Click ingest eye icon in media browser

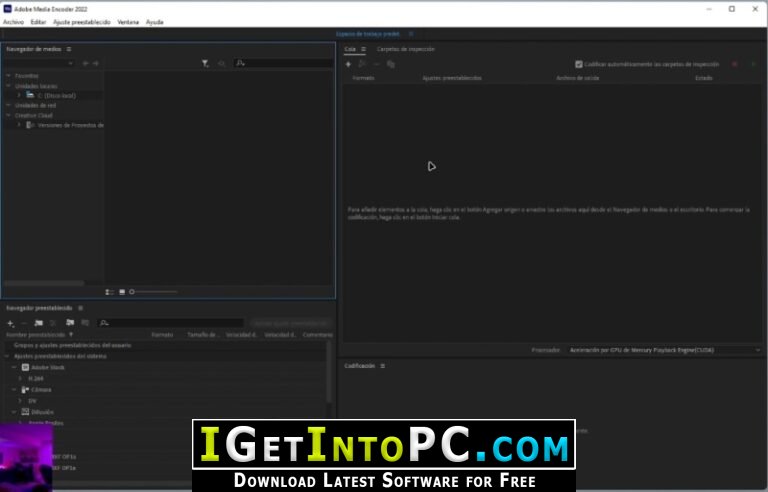(221, 63)
